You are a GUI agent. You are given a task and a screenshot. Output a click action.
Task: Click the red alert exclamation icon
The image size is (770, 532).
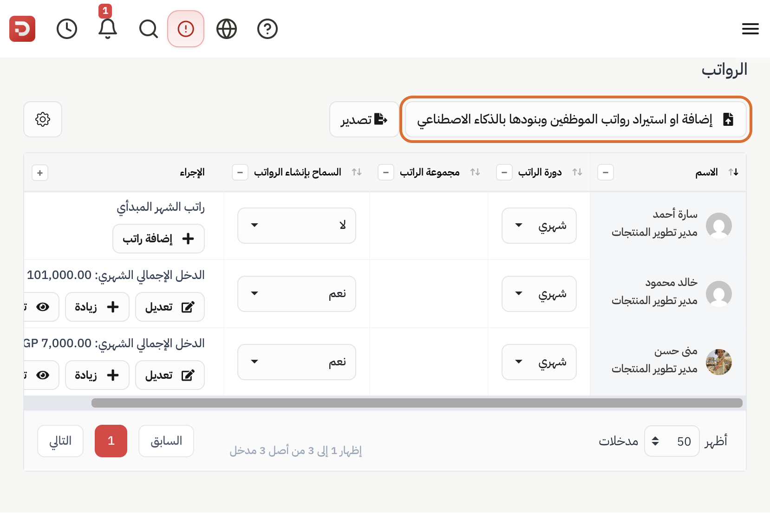pos(186,29)
